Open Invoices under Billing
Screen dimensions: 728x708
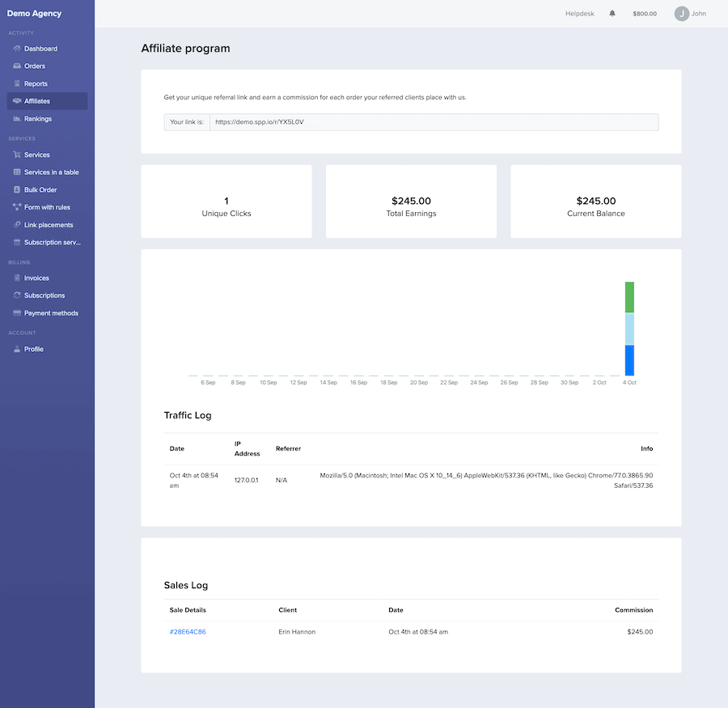point(47,278)
